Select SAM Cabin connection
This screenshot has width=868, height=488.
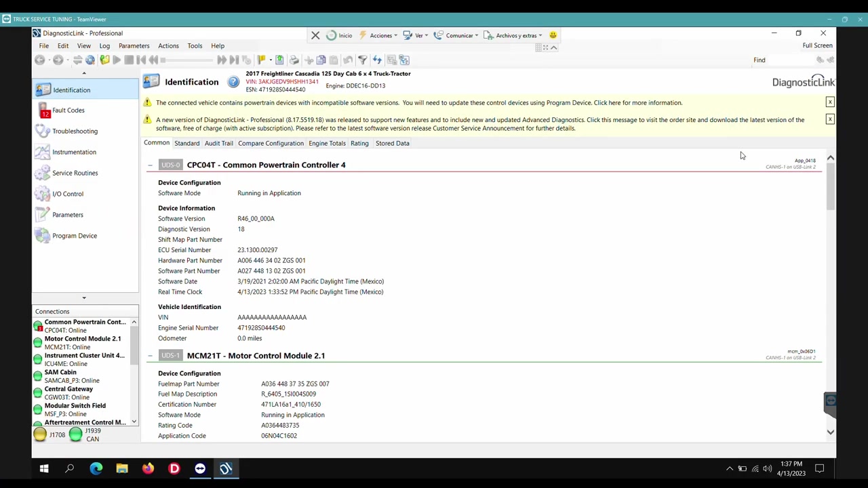coord(81,376)
